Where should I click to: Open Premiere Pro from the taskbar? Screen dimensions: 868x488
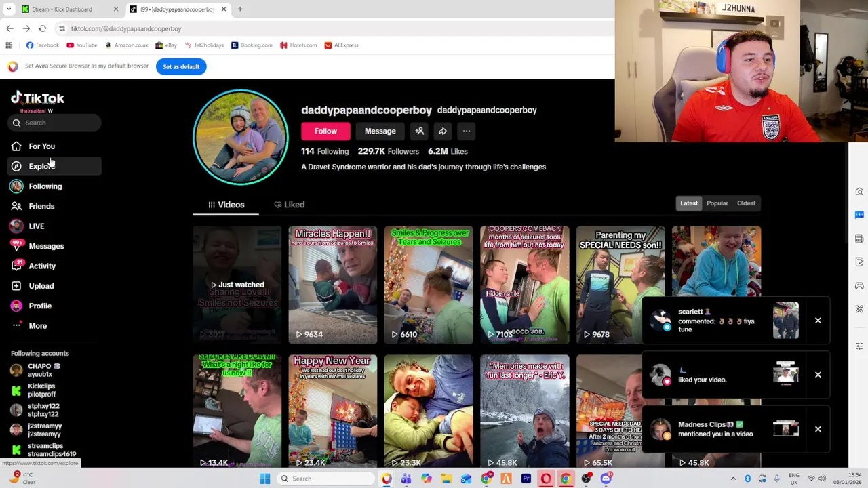click(526, 479)
